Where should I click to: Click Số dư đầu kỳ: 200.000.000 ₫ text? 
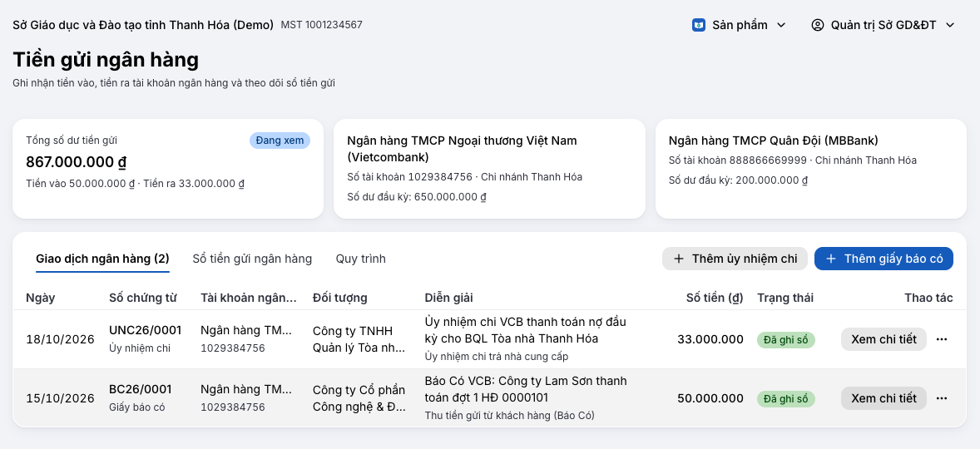(x=738, y=180)
